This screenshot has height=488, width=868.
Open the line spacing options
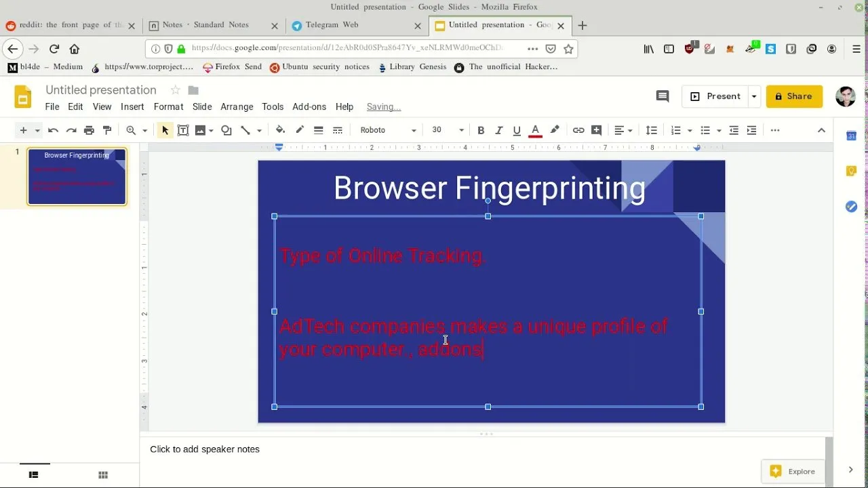[651, 130]
